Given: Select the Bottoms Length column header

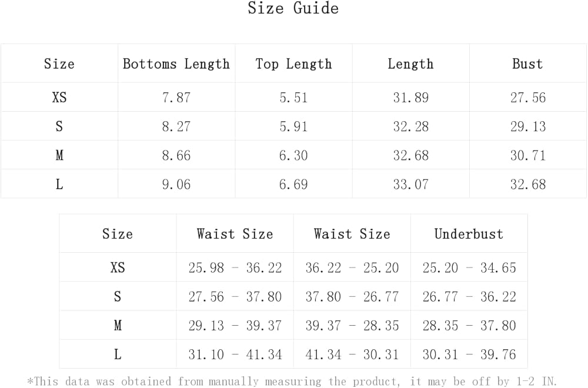Looking at the screenshot, I should [176, 64].
